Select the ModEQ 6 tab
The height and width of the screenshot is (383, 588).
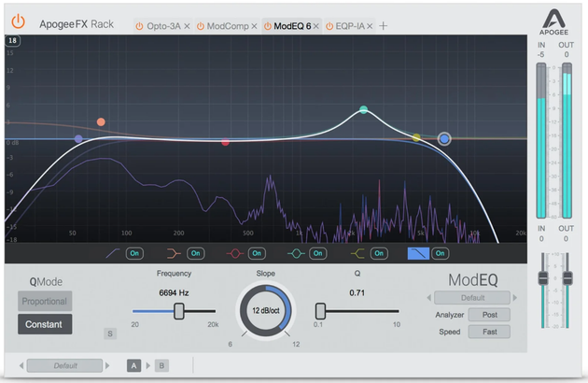click(x=292, y=26)
